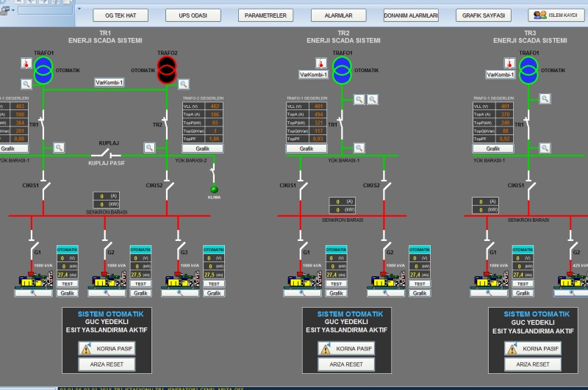Click VarKombi-1 button in TR2 panel
The width and height of the screenshot is (588, 390).
click(314, 75)
